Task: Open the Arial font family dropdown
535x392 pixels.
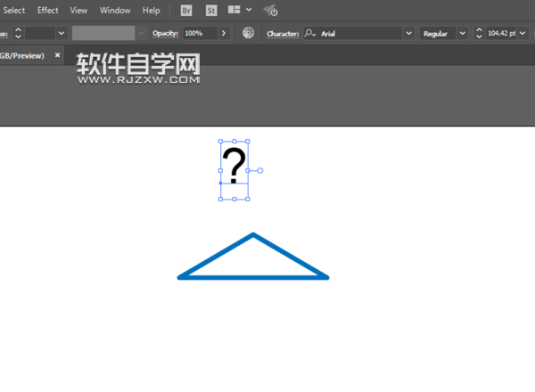Action: 409,33
